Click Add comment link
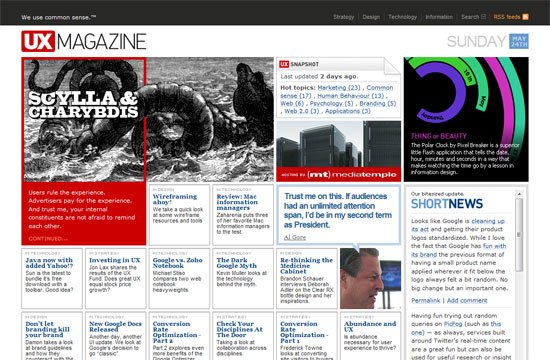This screenshot has width=550, height=360. [467, 301]
